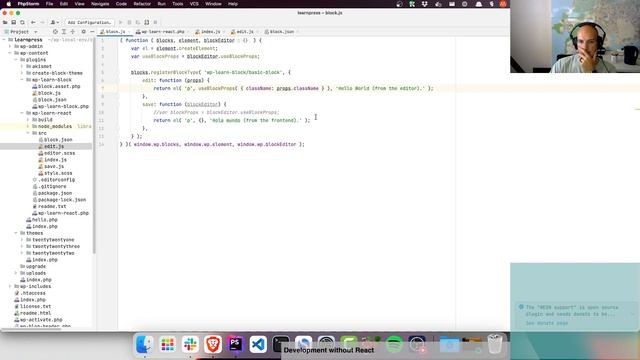Select style.scss in the src folder

point(55,173)
